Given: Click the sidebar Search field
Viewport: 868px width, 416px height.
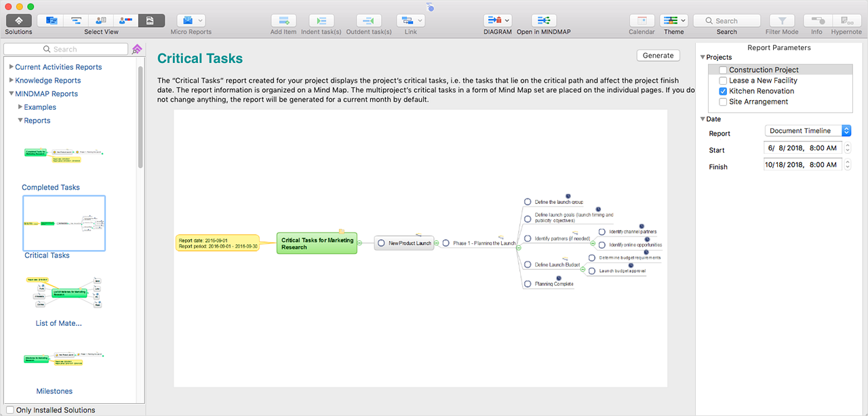Looking at the screenshot, I should coord(66,49).
